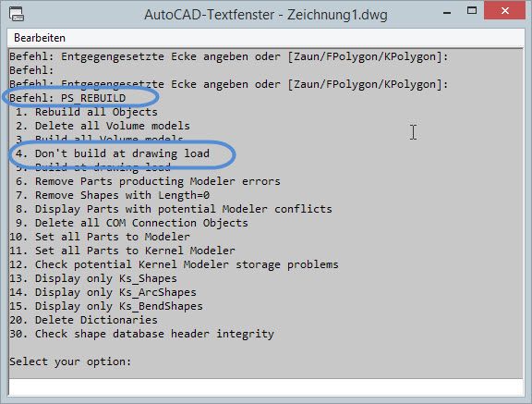Click '15. Display only Ks_BendShapes' line
The width and height of the screenshot is (532, 404).
pos(106,306)
